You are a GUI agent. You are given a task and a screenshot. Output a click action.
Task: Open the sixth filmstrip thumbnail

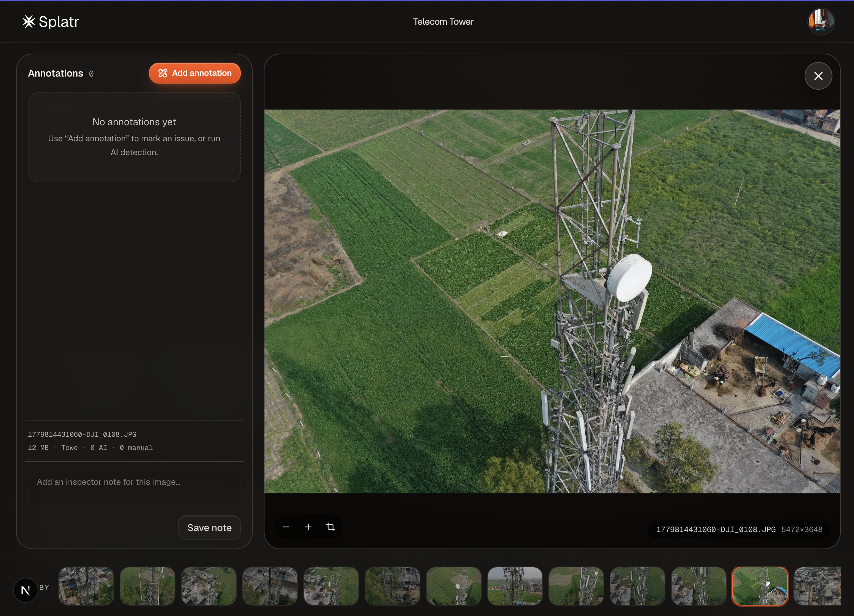(392, 586)
